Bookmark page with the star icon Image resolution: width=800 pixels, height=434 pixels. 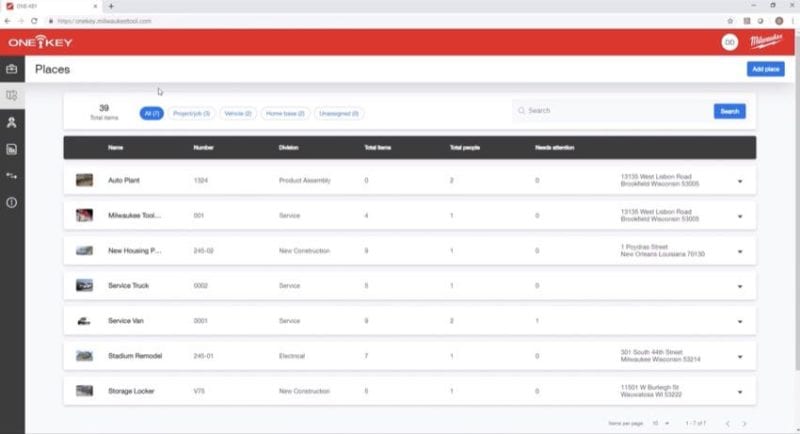(x=730, y=20)
